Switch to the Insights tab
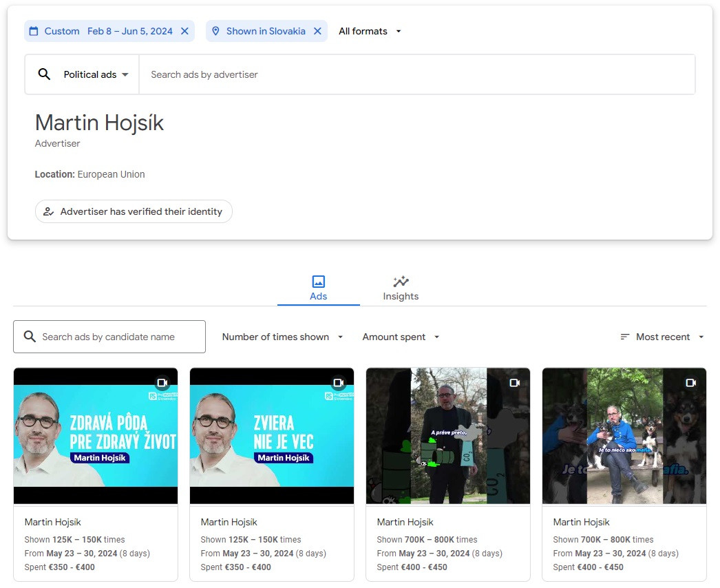 (x=401, y=288)
